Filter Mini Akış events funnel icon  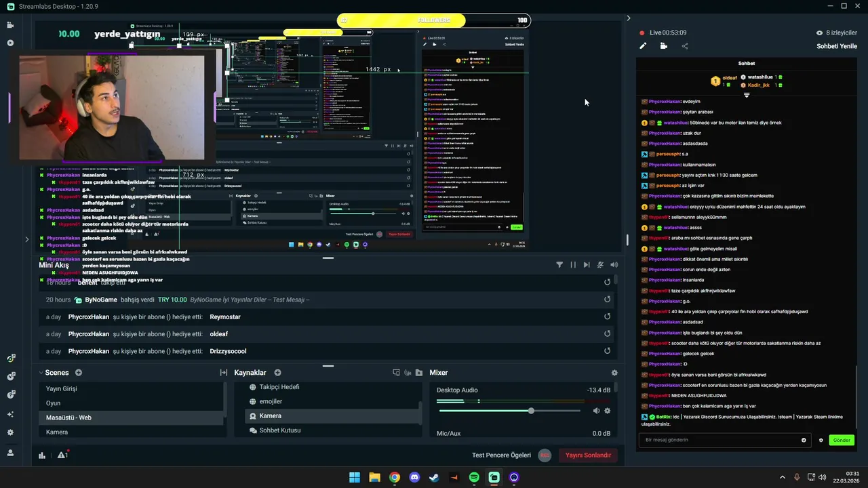(x=559, y=265)
